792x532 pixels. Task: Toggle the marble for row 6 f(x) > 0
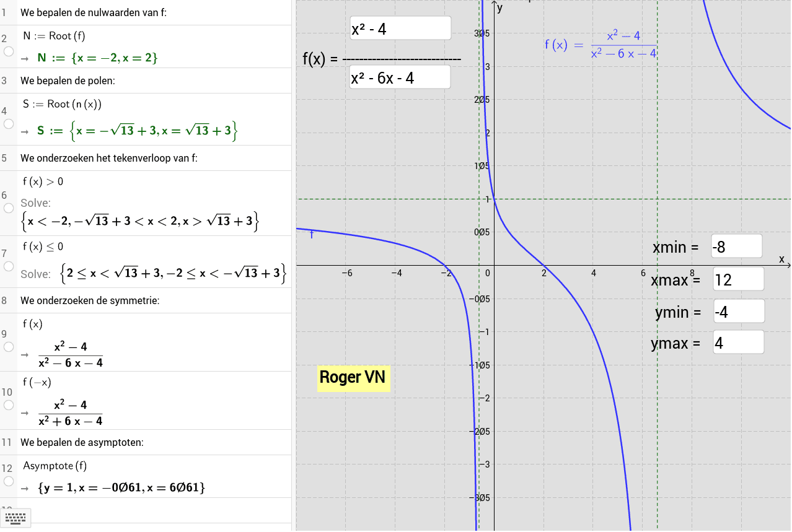[9, 208]
